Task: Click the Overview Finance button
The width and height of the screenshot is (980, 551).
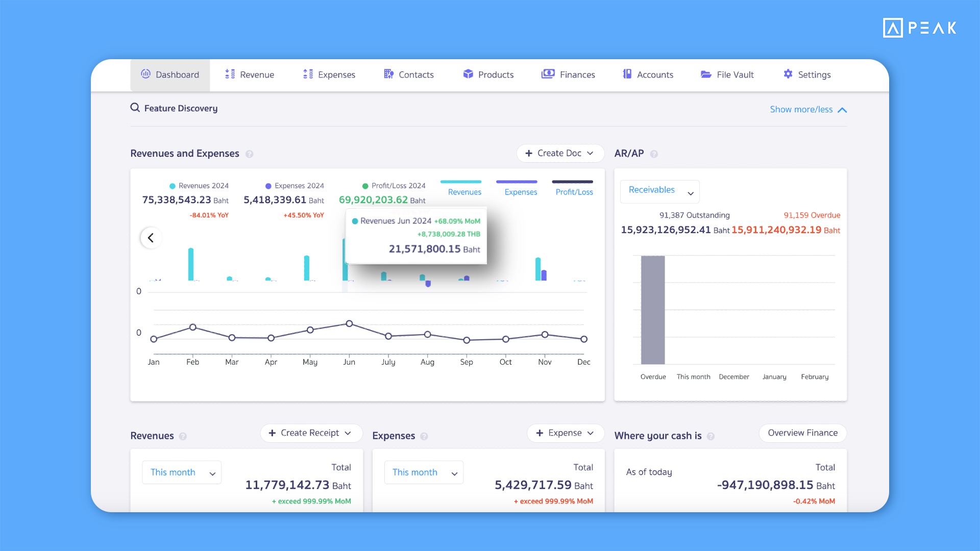Action: [x=802, y=433]
